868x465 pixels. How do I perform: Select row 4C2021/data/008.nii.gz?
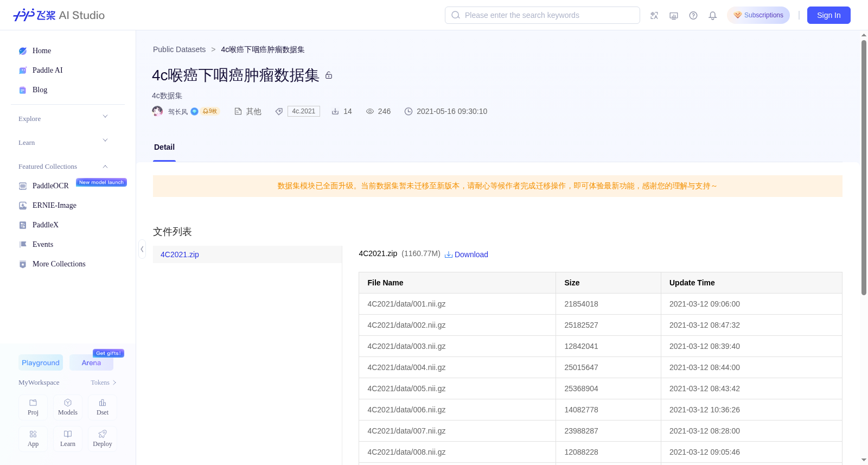click(601, 452)
